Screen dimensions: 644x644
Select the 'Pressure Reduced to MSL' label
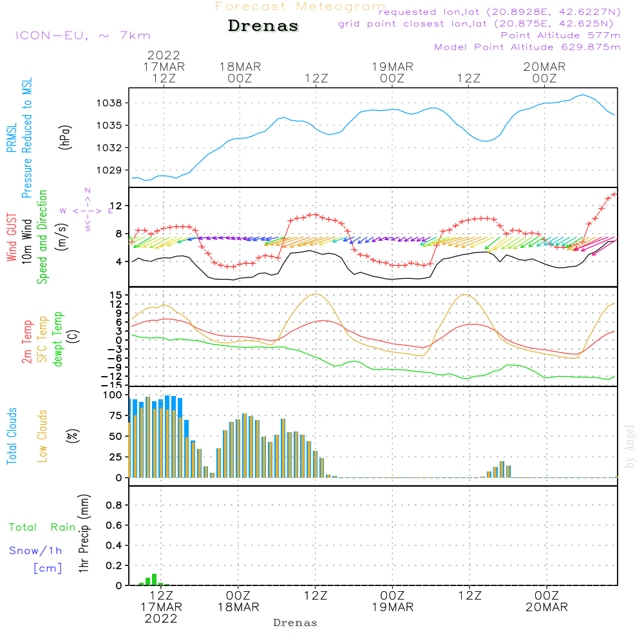coord(26,138)
